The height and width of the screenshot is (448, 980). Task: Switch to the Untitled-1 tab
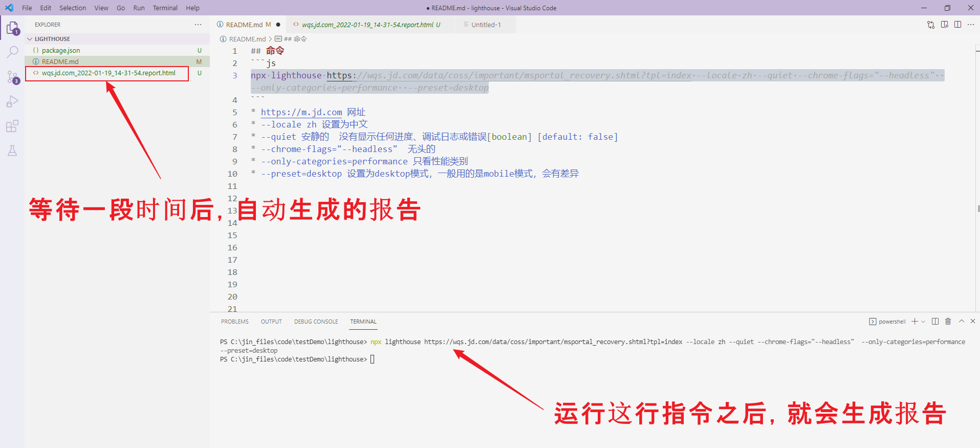(x=486, y=25)
